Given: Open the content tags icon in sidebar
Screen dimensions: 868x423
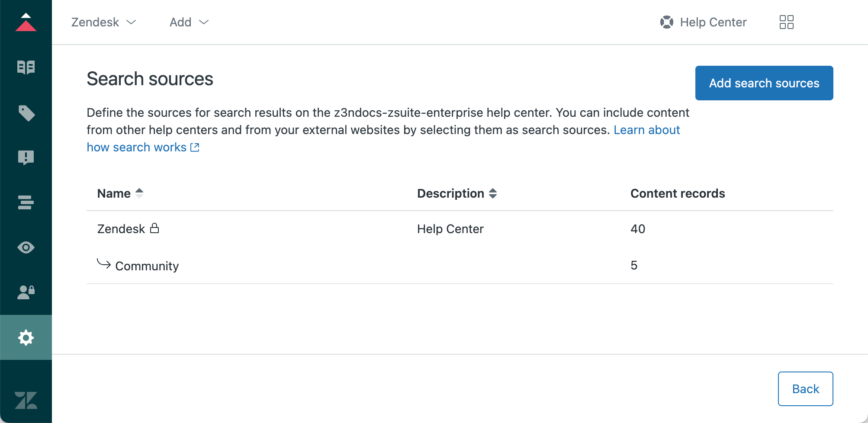Looking at the screenshot, I should click(x=26, y=113).
